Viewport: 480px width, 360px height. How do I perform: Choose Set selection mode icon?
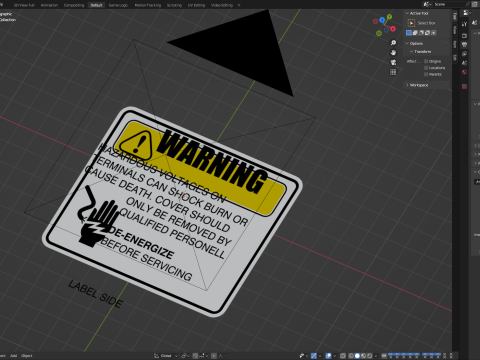tap(409, 33)
